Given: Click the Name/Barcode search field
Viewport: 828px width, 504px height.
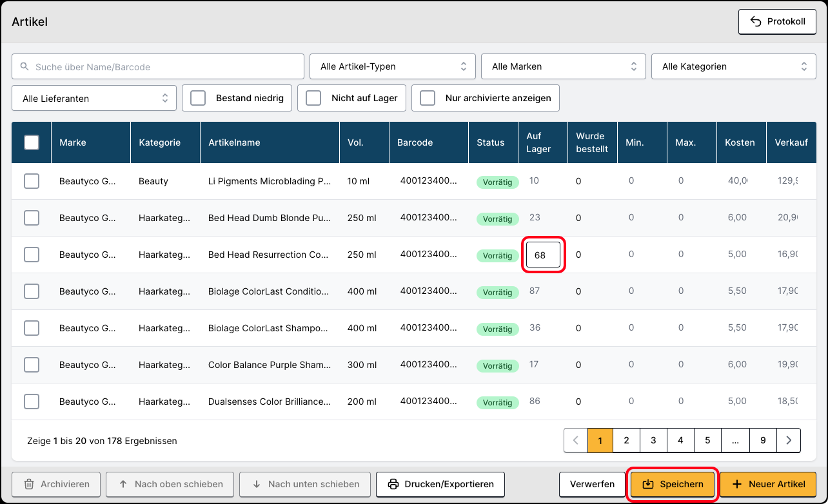Looking at the screenshot, I should click(x=158, y=66).
